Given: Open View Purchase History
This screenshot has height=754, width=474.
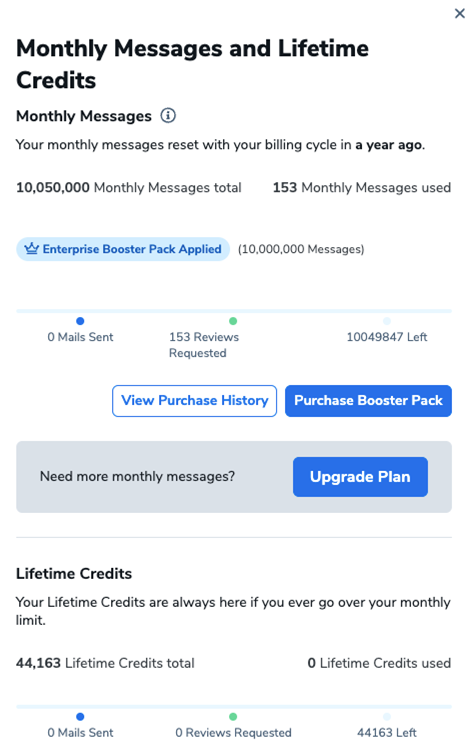Looking at the screenshot, I should (x=194, y=401).
